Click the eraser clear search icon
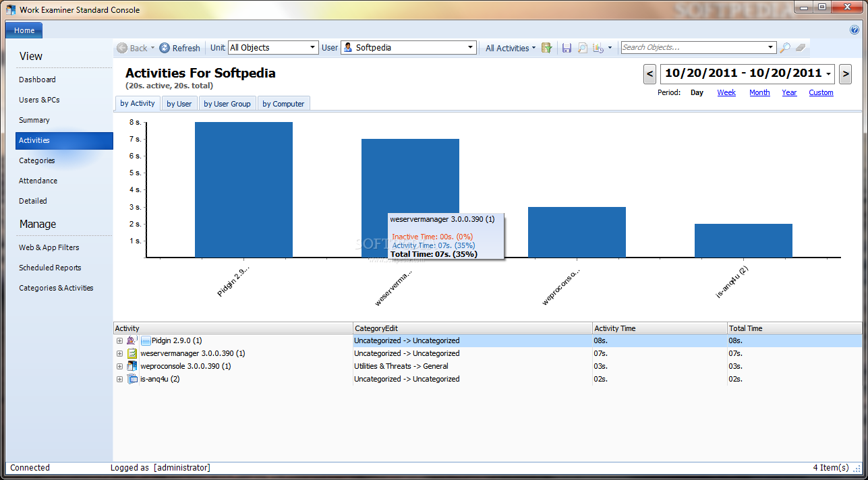 801,48
